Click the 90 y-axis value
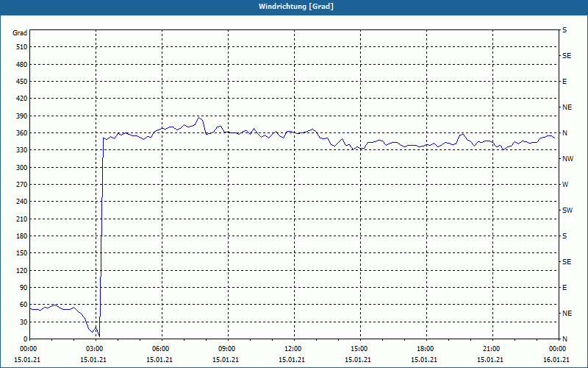The image size is (588, 368). pyautogui.click(x=24, y=288)
